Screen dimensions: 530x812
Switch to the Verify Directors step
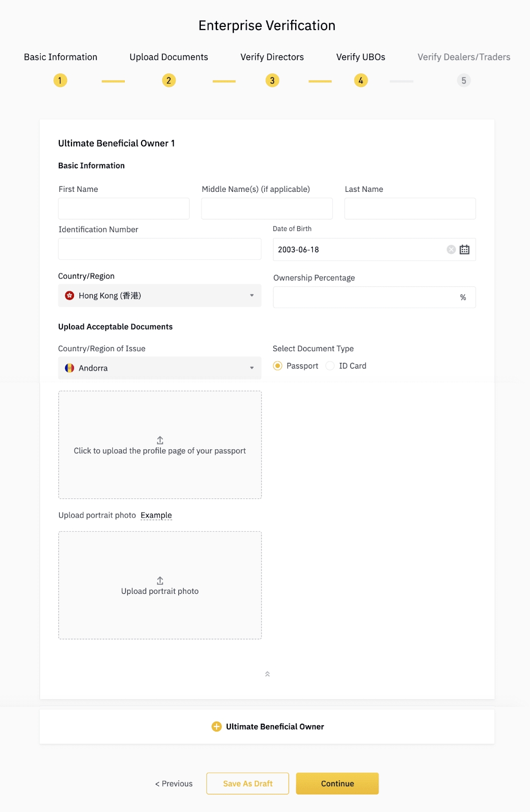pyautogui.click(x=272, y=57)
